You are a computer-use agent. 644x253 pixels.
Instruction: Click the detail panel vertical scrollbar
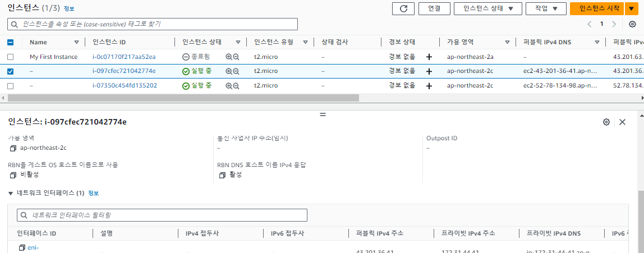pos(641,222)
